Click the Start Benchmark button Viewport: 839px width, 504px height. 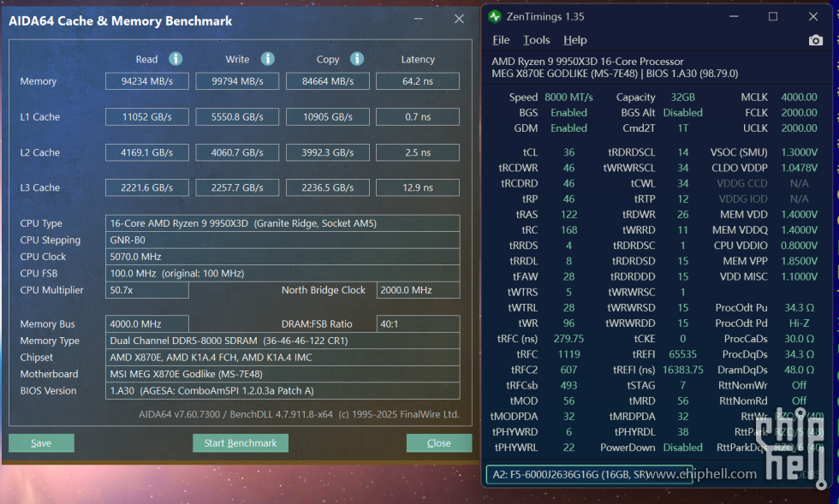pos(241,443)
